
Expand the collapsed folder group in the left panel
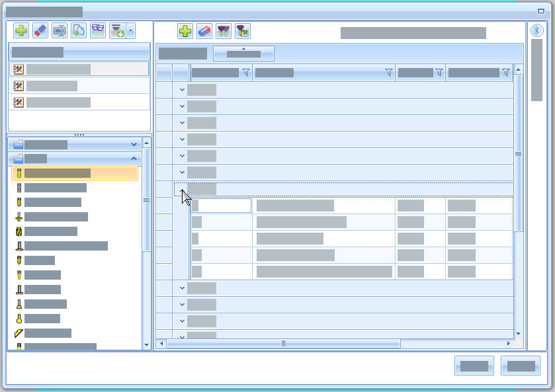coord(134,144)
